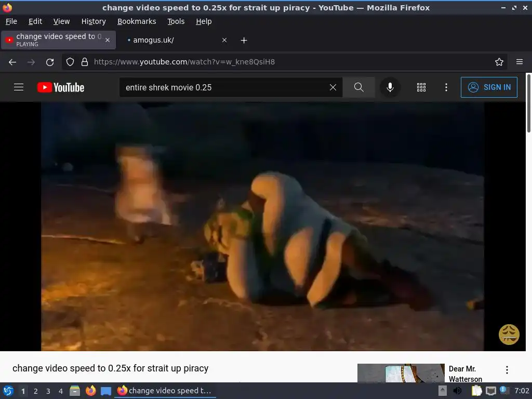Open options for Dear Mr. Watterson video
This screenshot has width=532, height=399.
(507, 370)
